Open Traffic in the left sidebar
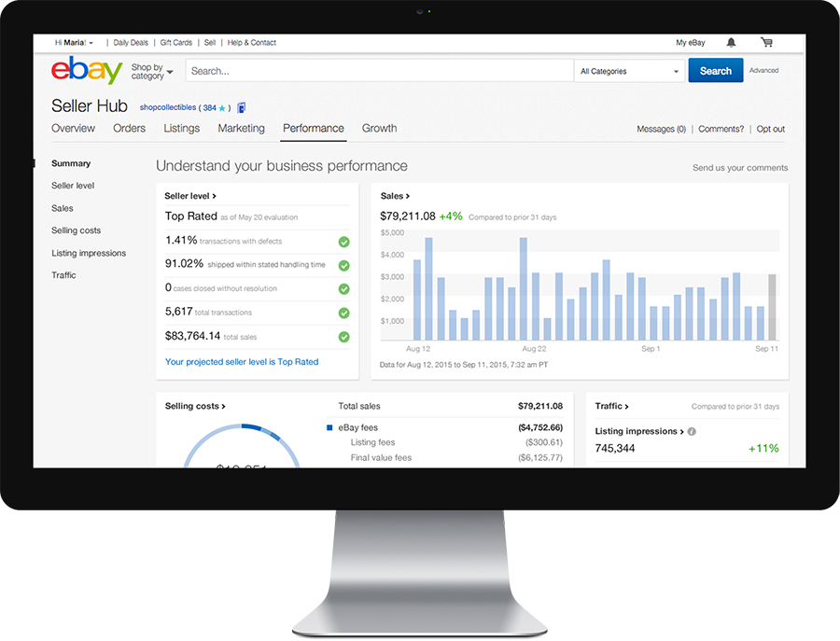The height and width of the screenshot is (641, 840). 63,275
